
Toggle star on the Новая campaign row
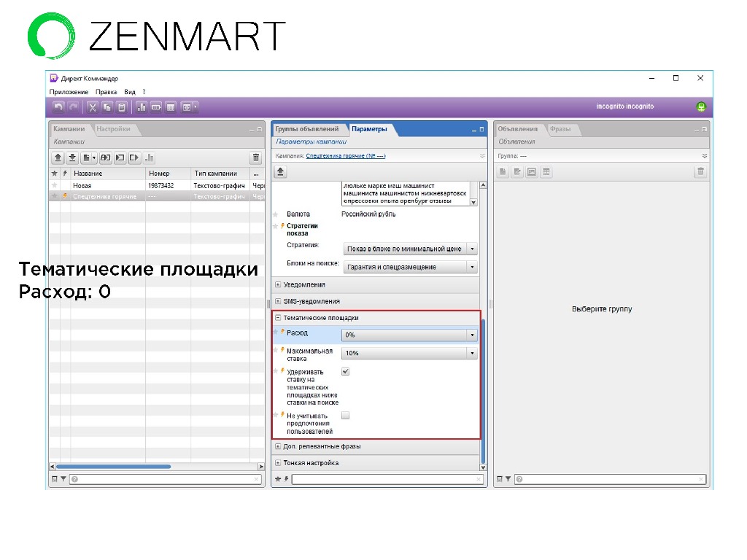(54, 185)
